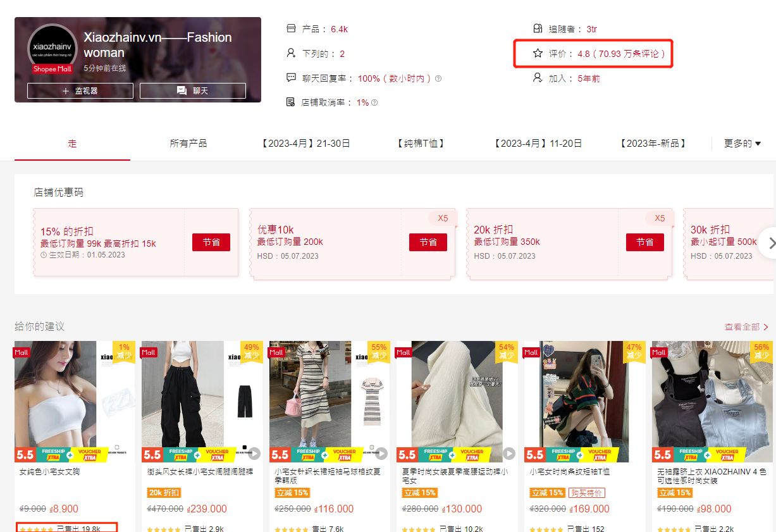Screen dimensions: 776x532
Task: Click 节省 on the 优惠10k voucher
Action: [x=428, y=242]
